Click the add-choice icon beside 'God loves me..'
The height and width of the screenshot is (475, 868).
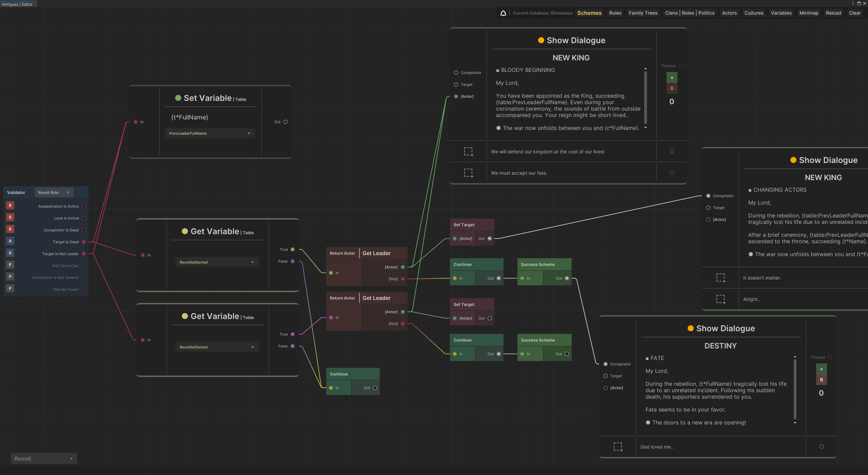click(x=618, y=447)
